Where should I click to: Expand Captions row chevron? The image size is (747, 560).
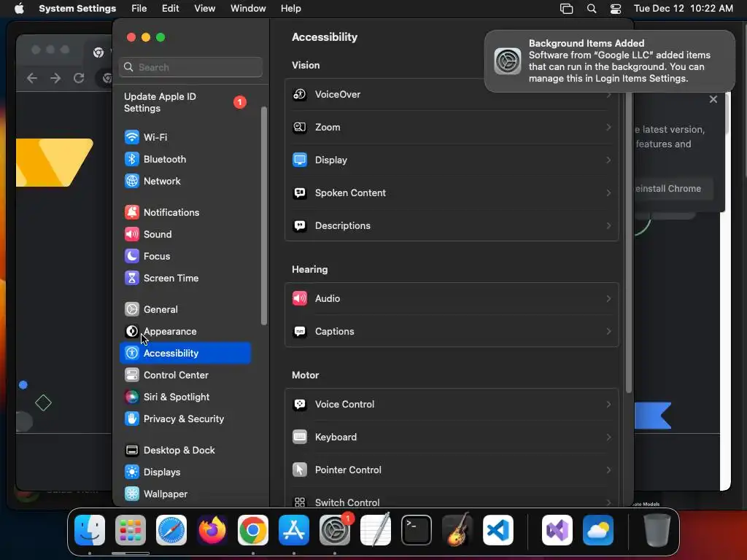(x=608, y=332)
